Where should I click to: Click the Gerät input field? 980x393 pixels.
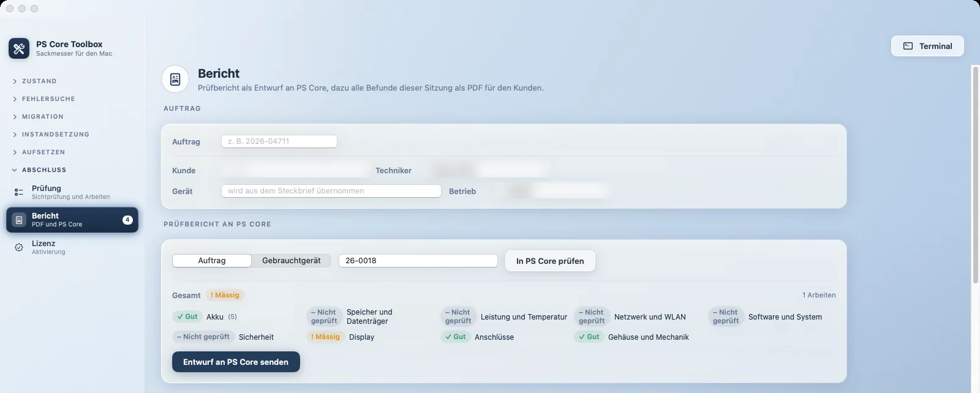click(331, 191)
